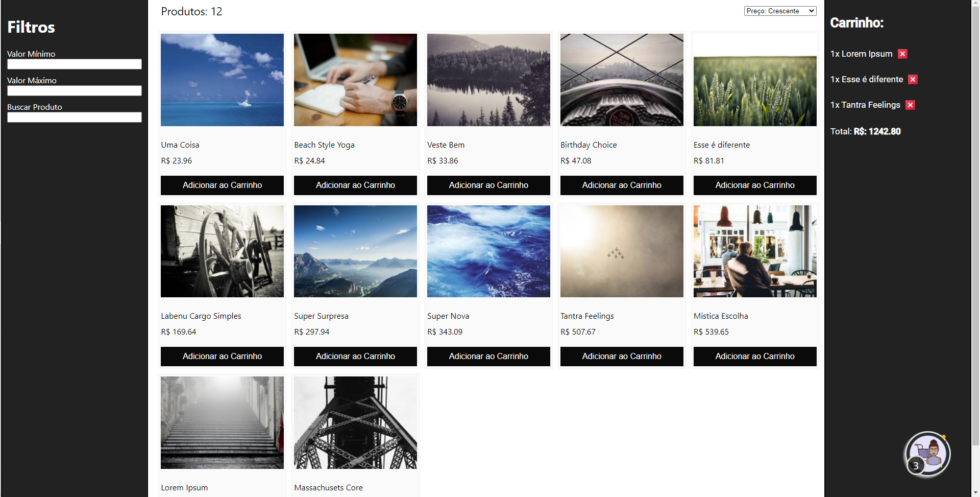Click the Valor Máximo input field
This screenshot has width=980, height=497.
[75, 91]
